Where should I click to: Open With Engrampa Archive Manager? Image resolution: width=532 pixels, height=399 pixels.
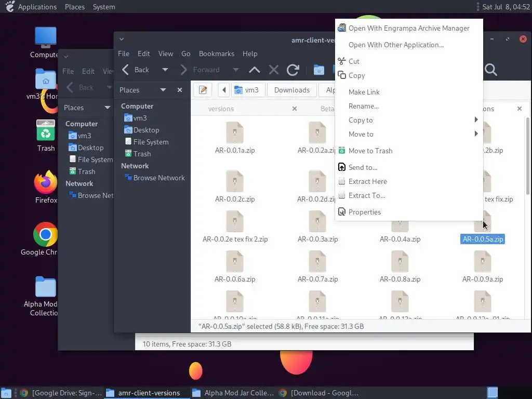pyautogui.click(x=408, y=28)
